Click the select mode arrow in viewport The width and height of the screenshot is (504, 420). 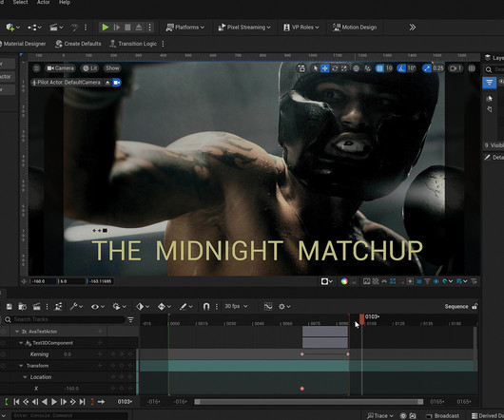tap(316, 68)
